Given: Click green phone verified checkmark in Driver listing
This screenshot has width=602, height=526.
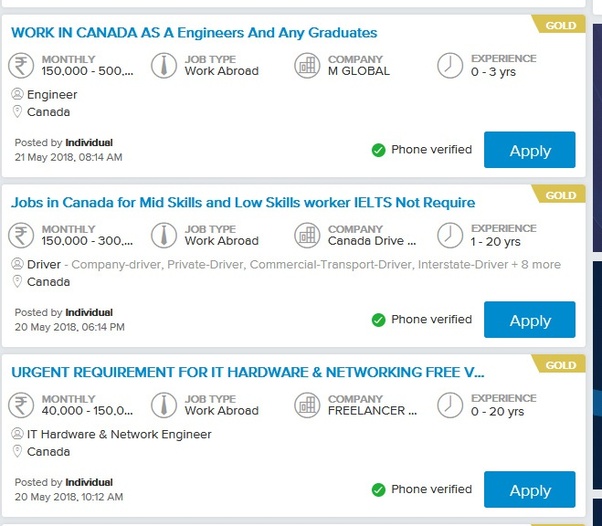Looking at the screenshot, I should [378, 320].
